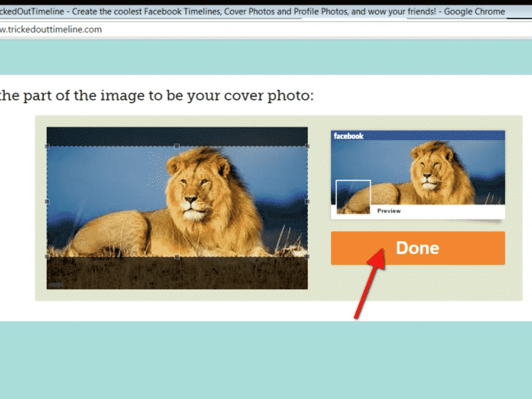Click the bottom-center crop selection handle

click(177, 257)
